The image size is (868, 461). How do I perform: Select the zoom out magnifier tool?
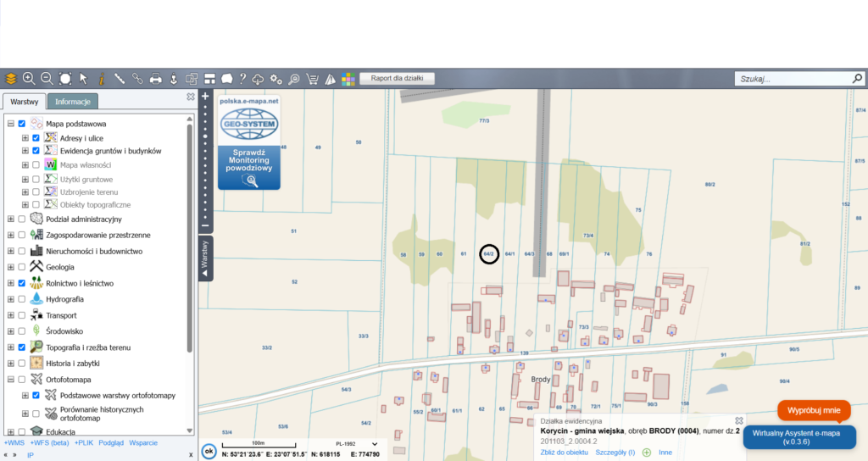click(47, 79)
